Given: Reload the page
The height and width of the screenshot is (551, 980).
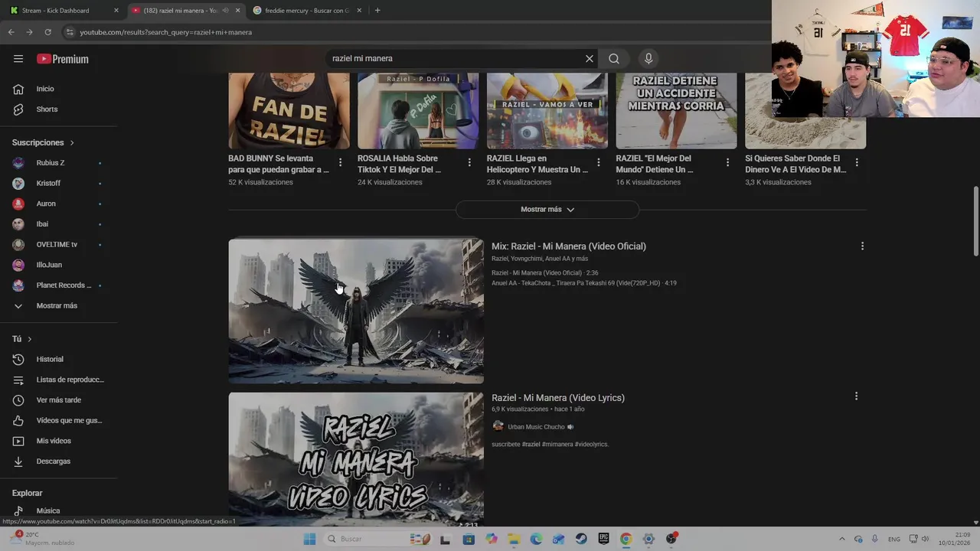Looking at the screenshot, I should pyautogui.click(x=47, y=32).
